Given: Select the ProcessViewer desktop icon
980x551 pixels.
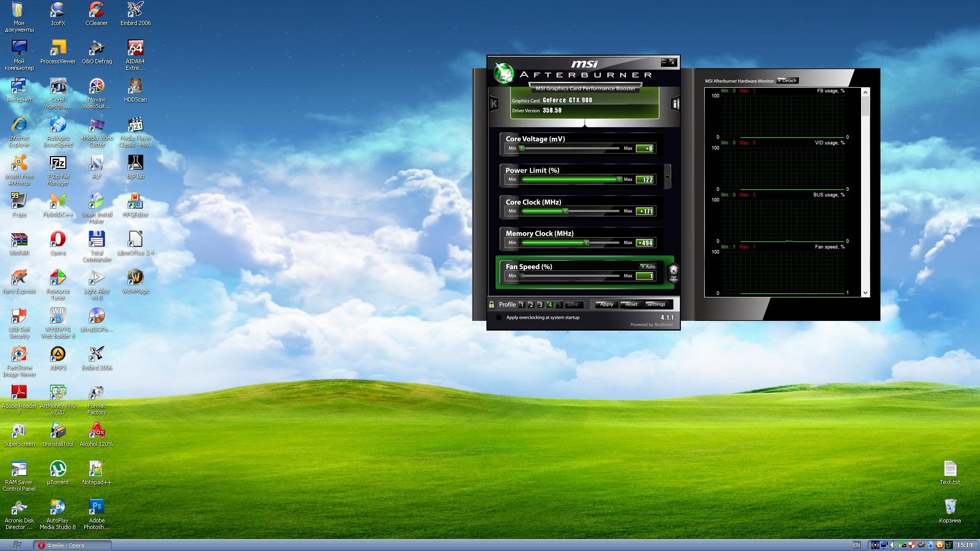Looking at the screenshot, I should click(58, 52).
